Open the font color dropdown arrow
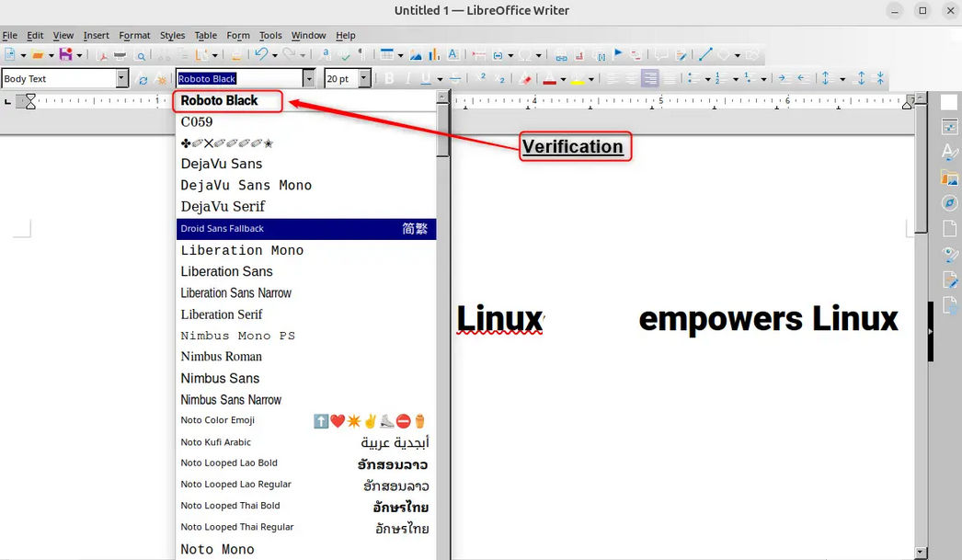This screenshot has width=962, height=560. pos(565,78)
